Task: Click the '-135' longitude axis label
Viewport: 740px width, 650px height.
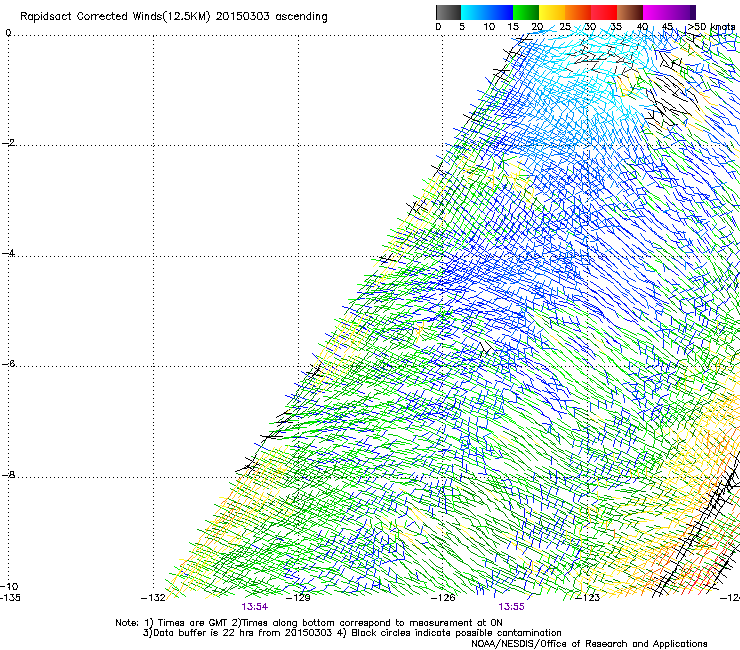Action: coord(10,598)
